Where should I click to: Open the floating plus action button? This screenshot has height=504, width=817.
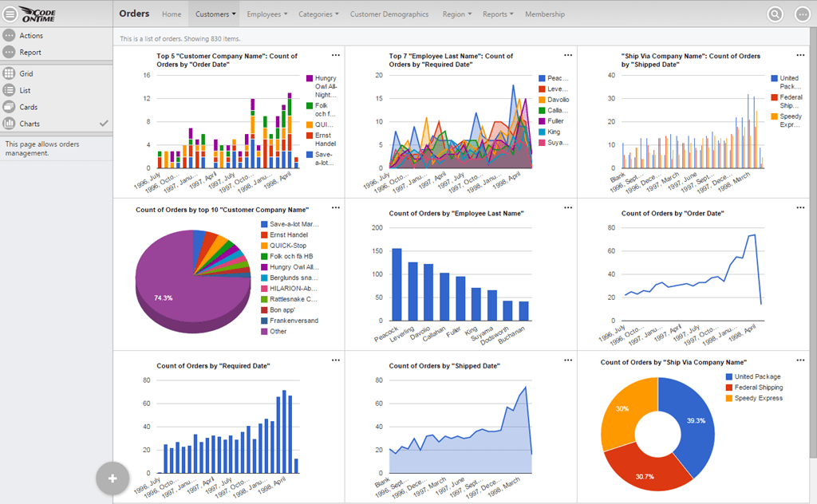(112, 478)
